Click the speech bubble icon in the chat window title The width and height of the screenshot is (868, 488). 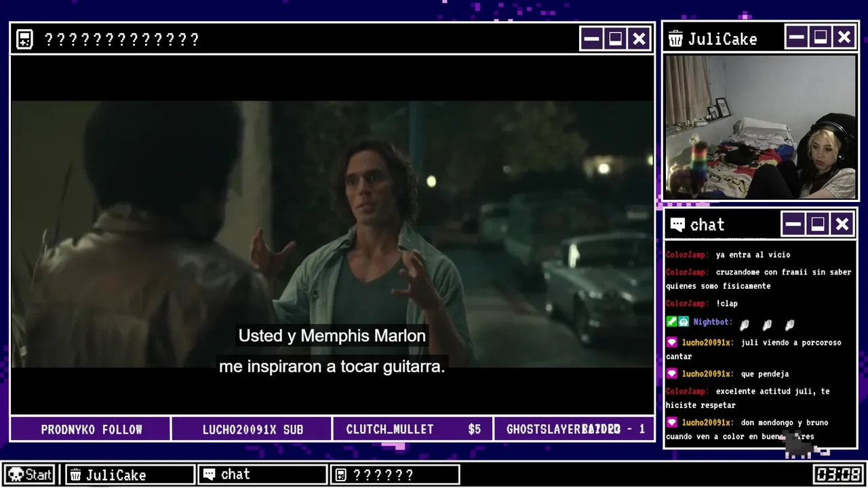pyautogui.click(x=677, y=224)
